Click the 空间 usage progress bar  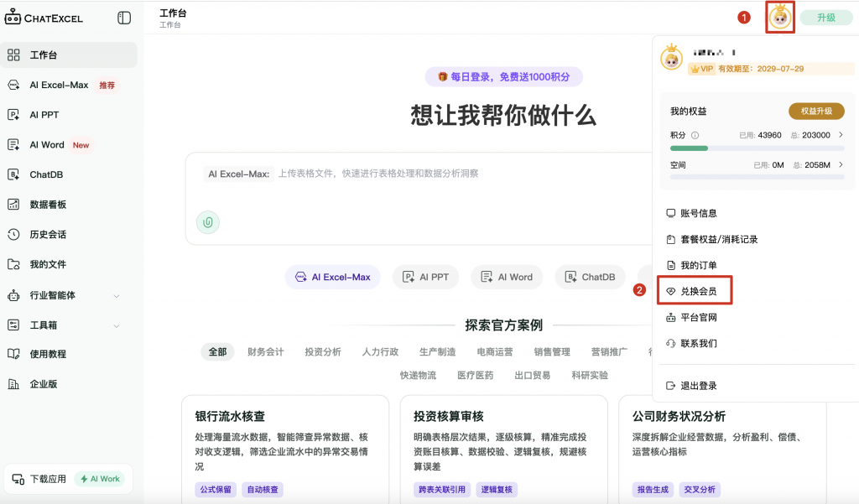click(x=757, y=177)
